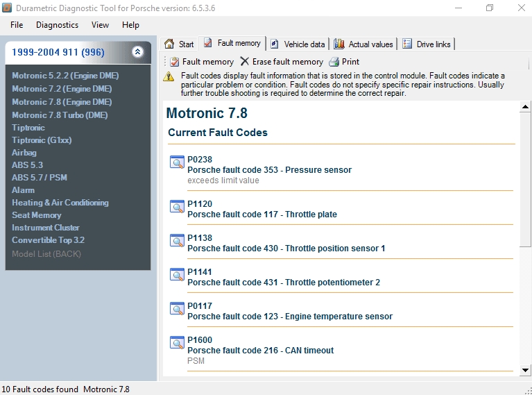Click the Fault memory toolbar button
Screen dimensions: 532x395
tap(202, 62)
